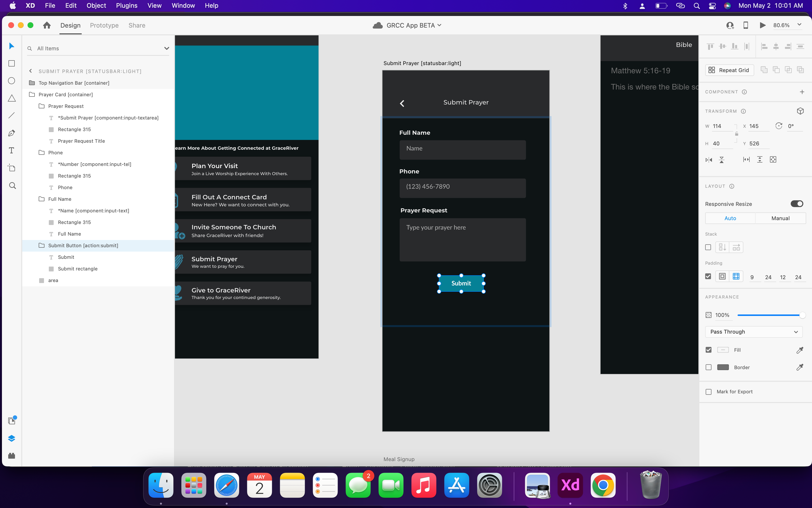Screen dimensions: 812x508
Task: Uncheck the Fill checkbox
Action: pos(708,350)
